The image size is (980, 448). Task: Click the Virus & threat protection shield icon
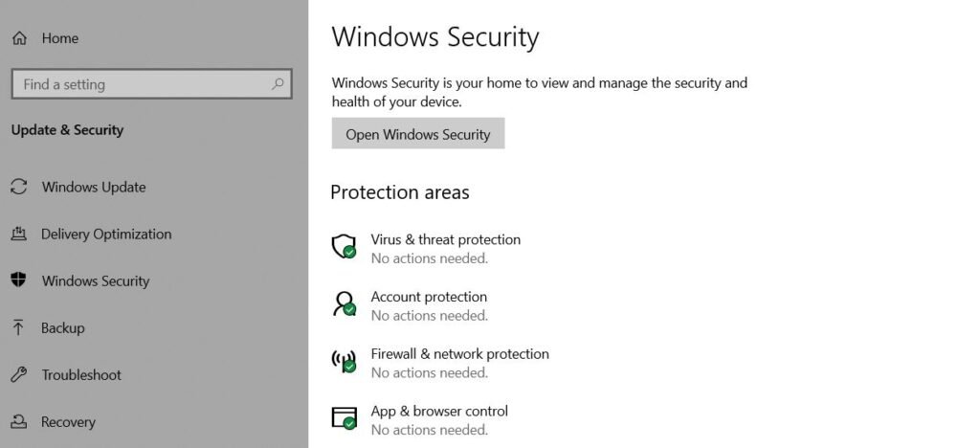(x=344, y=247)
